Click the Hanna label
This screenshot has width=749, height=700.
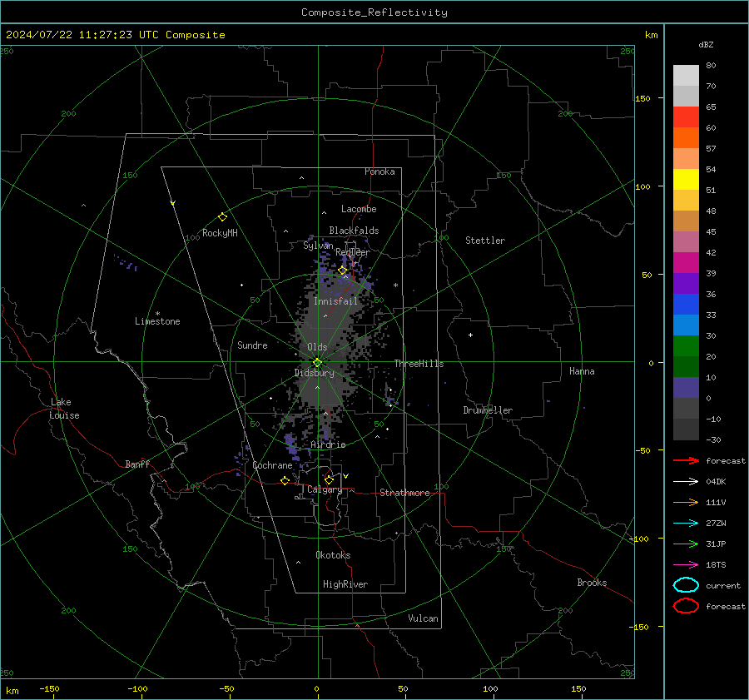pos(582,371)
